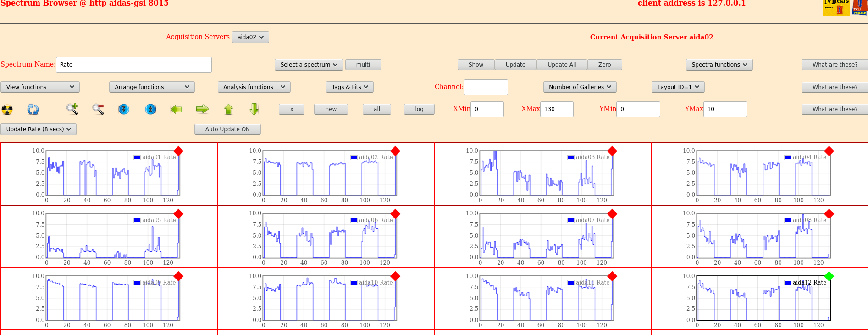Viewport: 868px width, 335px height.
Task: Click the green right arrow icon
Action: pos(202,109)
